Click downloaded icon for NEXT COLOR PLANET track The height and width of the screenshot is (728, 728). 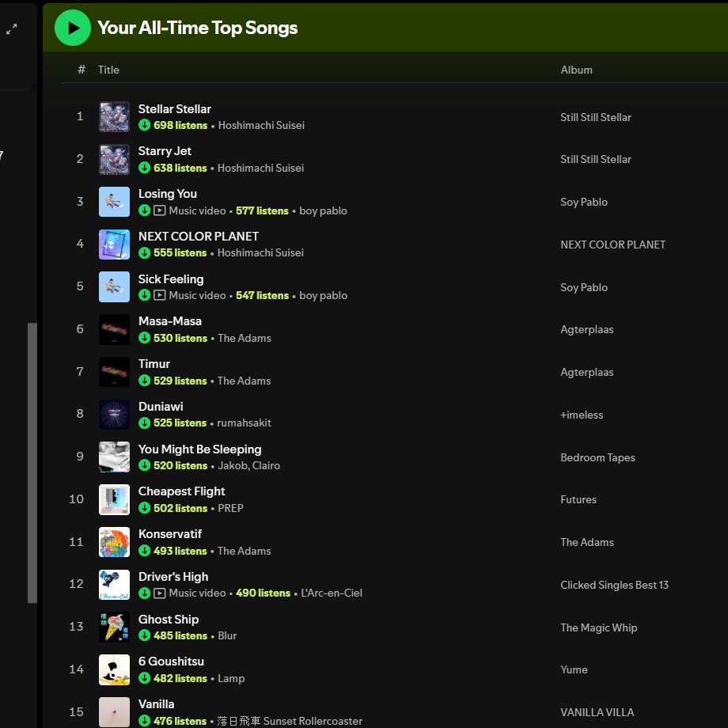tap(144, 252)
